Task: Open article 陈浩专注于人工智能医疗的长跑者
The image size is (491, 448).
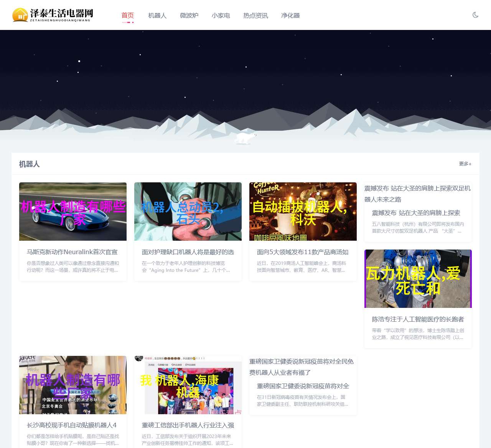Action: (418, 319)
